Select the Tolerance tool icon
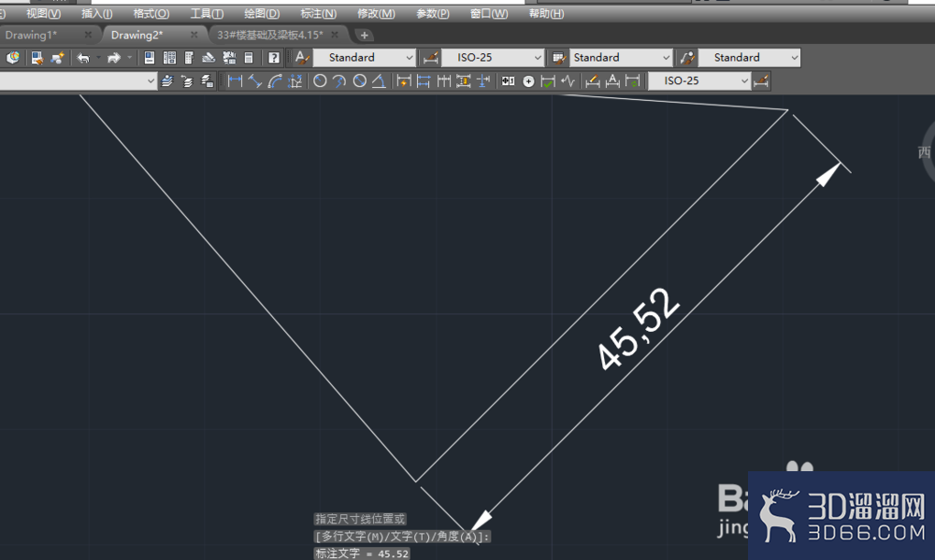The width and height of the screenshot is (935, 560). tap(508, 81)
